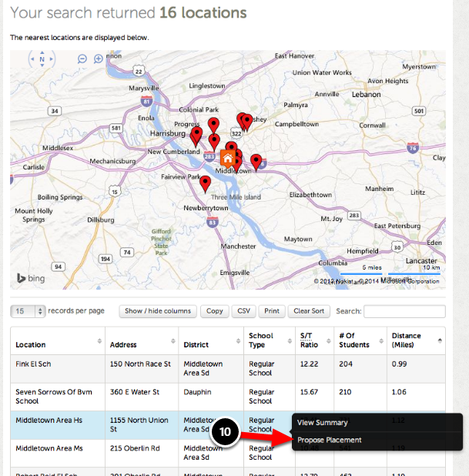Select red pin near Progress label
469x476 pixels.
coord(213,126)
